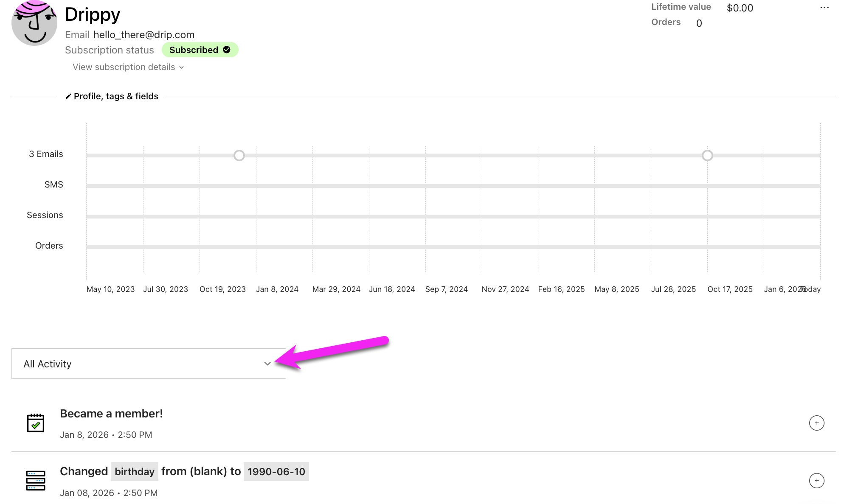Click the birthday field tag
The height and width of the screenshot is (504, 844).
click(134, 471)
